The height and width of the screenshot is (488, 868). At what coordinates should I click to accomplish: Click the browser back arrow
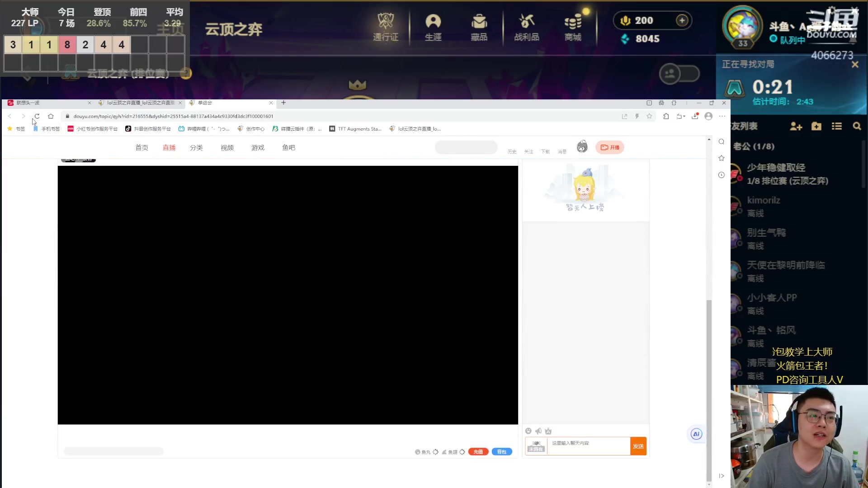(9, 116)
